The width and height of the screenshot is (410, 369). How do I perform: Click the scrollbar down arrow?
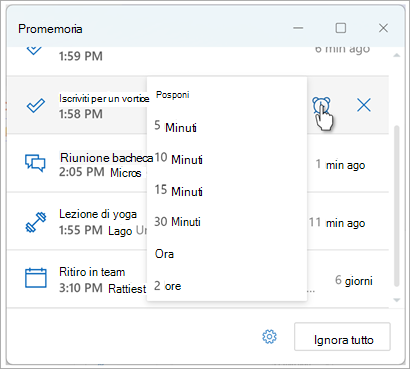tap(397, 300)
